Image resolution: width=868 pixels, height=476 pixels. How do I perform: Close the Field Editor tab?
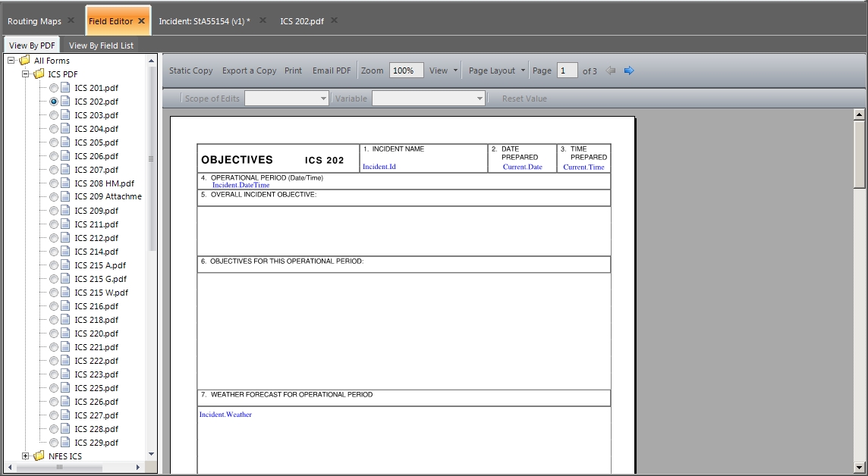[x=141, y=21]
